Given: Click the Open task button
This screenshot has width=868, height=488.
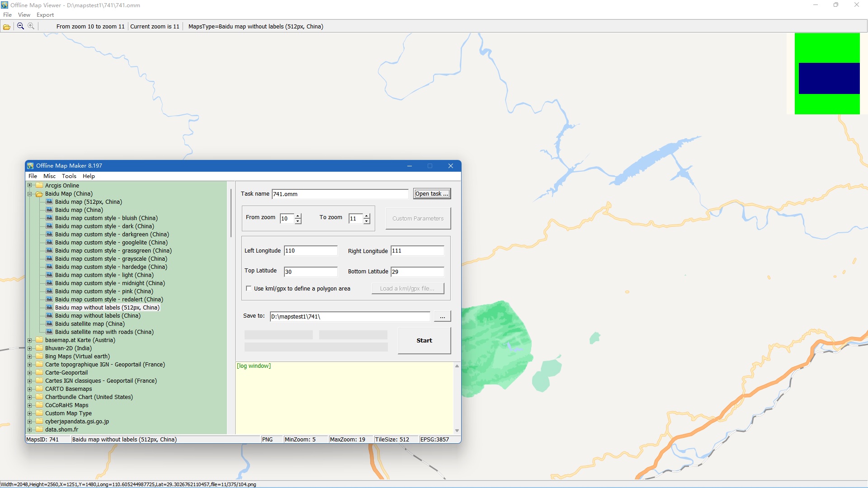Looking at the screenshot, I should tap(432, 194).
